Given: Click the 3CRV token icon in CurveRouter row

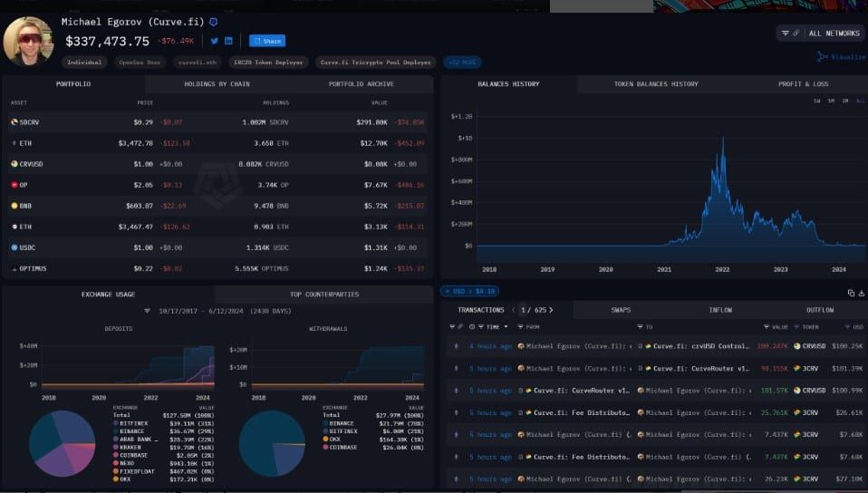Looking at the screenshot, I should point(797,368).
